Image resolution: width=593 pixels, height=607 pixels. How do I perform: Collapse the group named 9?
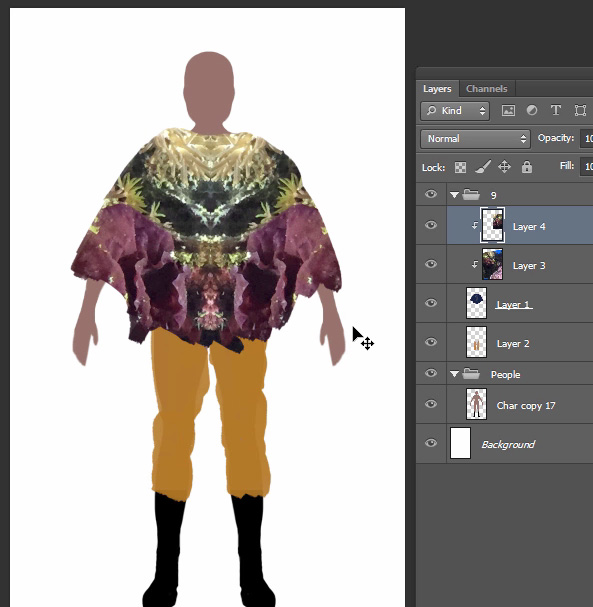click(454, 195)
